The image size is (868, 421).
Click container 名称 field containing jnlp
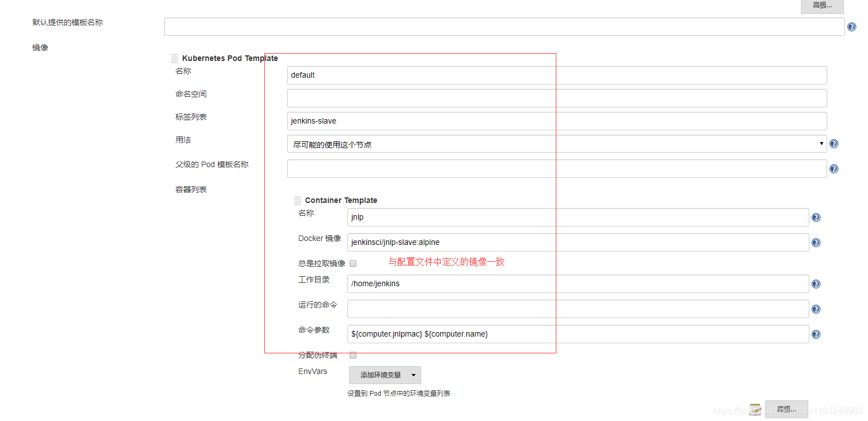pos(578,217)
